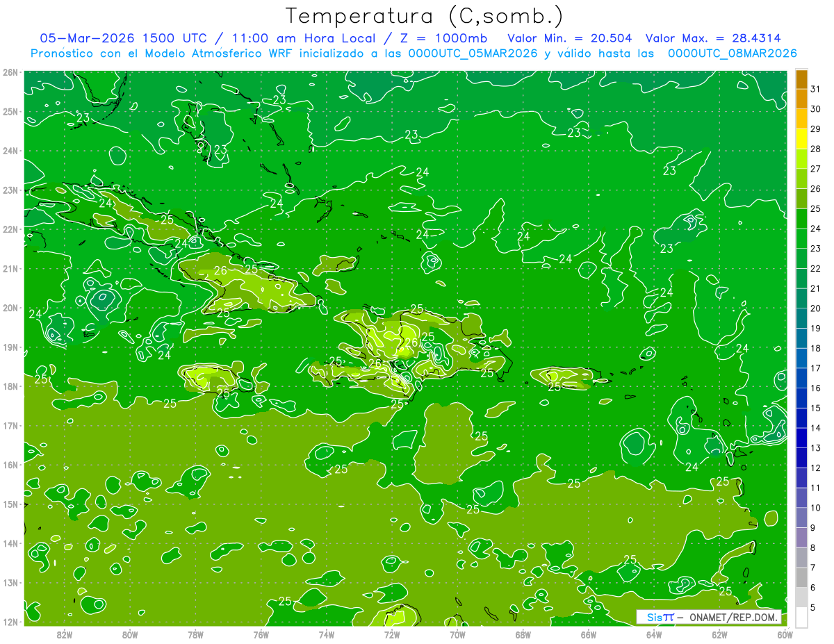834x644 pixels.
Task: Click the "70W" longitude axis label
Action: [457, 634]
